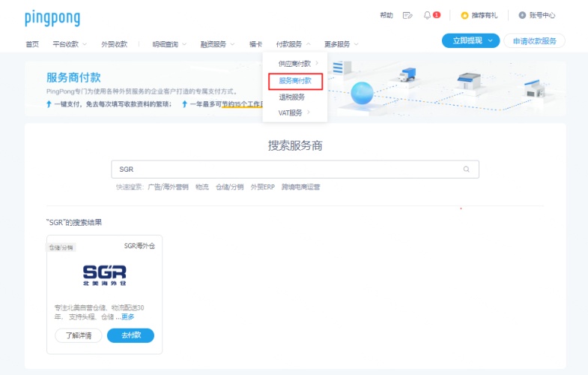Expand the 平台收款 menu

(70, 44)
